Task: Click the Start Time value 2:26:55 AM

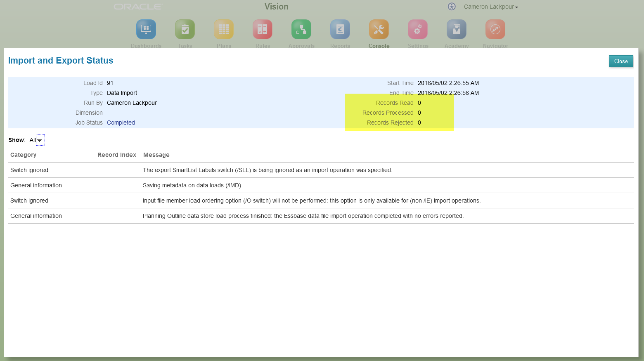Action: click(448, 83)
